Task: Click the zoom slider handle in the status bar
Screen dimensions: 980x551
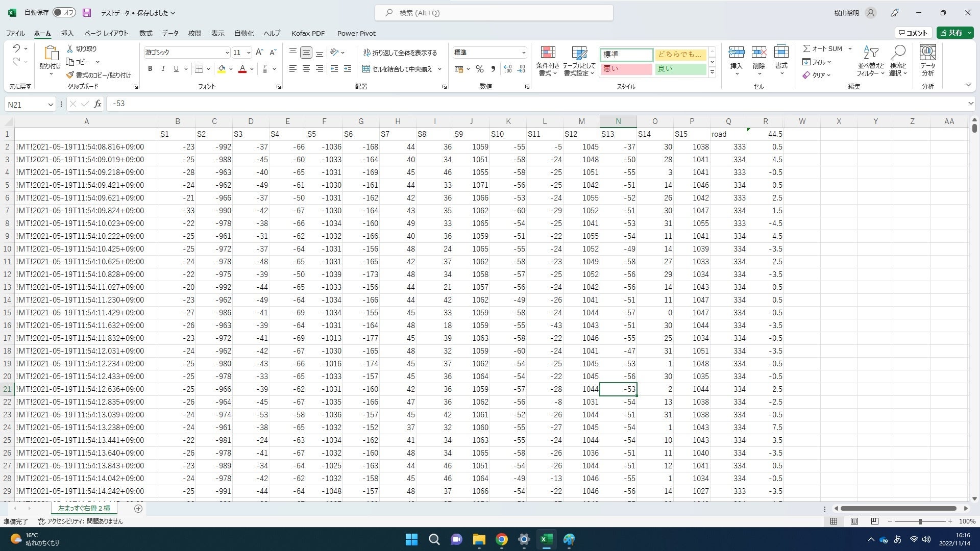Action: [920, 521]
